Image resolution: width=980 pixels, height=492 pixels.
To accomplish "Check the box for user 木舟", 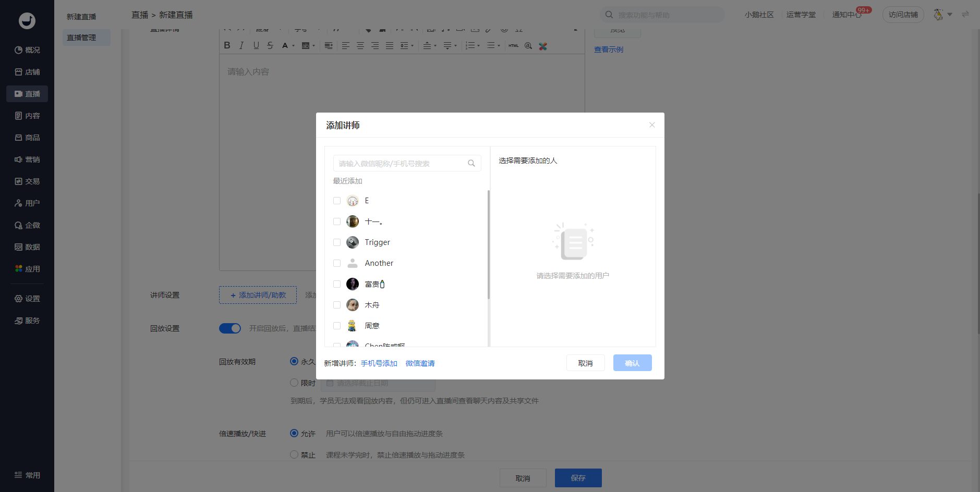I will [337, 305].
